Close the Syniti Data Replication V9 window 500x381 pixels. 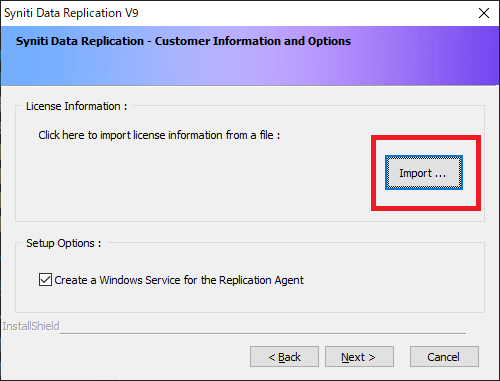[x=484, y=13]
